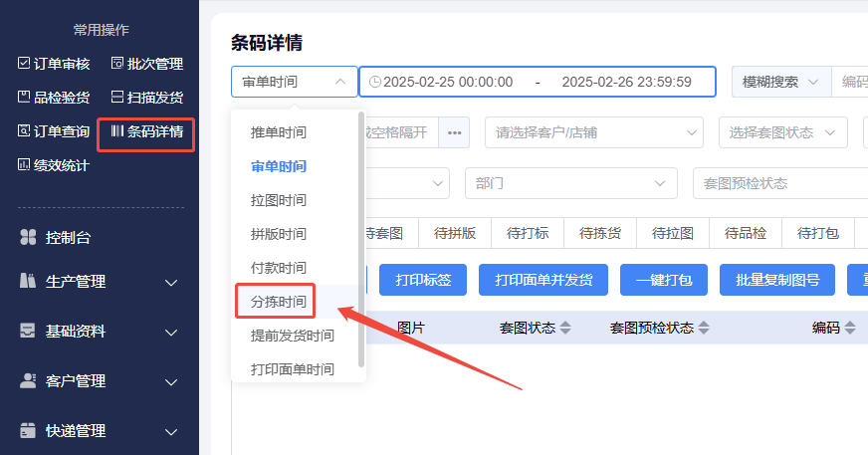The height and width of the screenshot is (455, 868).
Task: Open 套图预检状态 filter field
Action: pos(780,183)
